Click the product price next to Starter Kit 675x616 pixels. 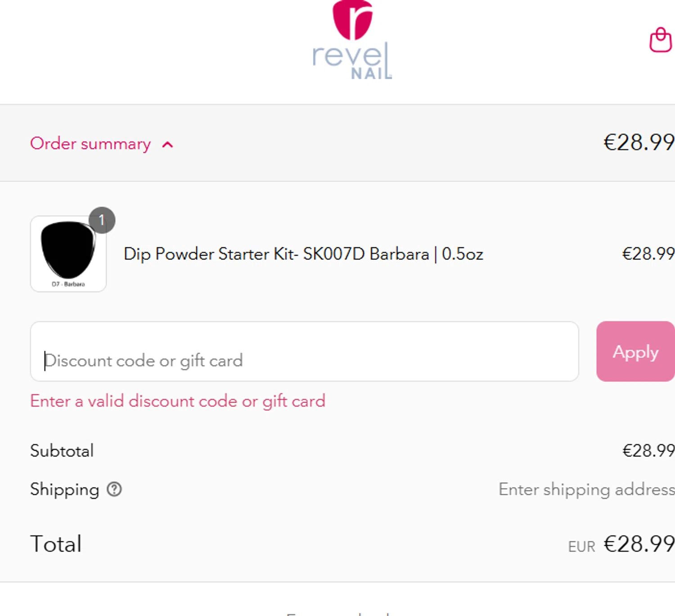pos(648,254)
